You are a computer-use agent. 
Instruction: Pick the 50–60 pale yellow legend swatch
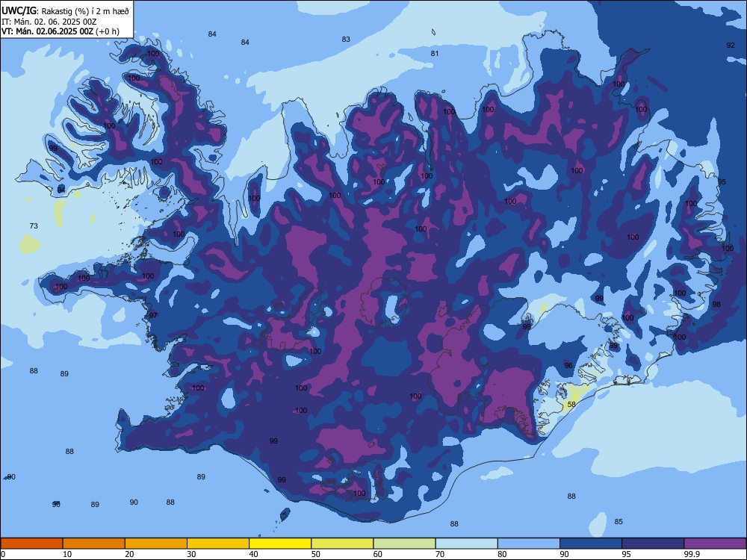(x=342, y=544)
